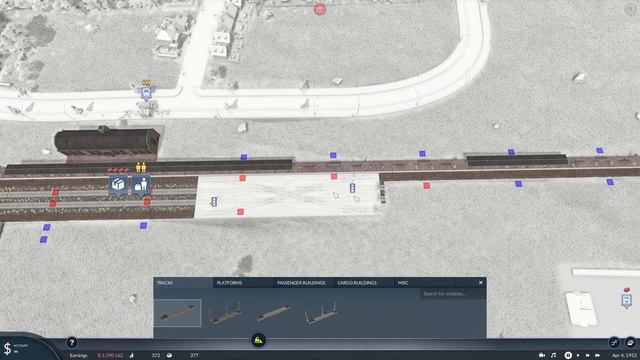Image resolution: width=640 pixels, height=360 pixels.
Task: Open the help question mark button
Action: pos(72,342)
